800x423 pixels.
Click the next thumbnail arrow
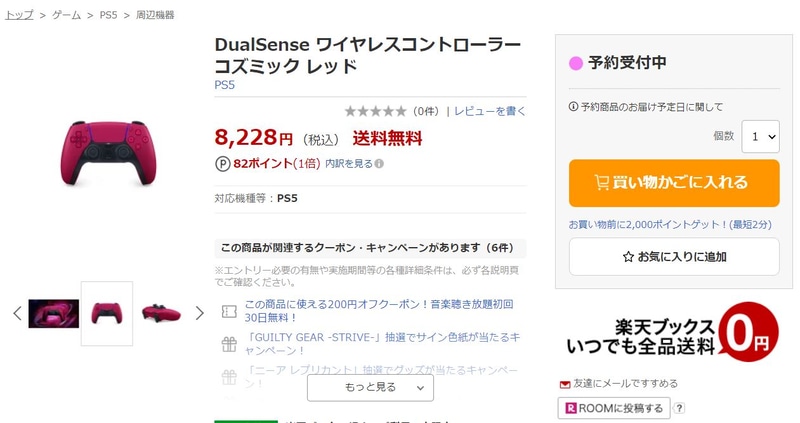tap(199, 313)
